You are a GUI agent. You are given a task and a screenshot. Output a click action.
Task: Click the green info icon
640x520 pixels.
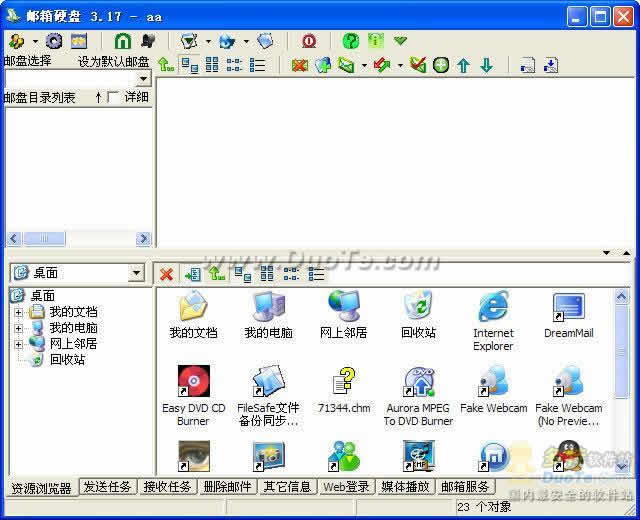(x=376, y=41)
